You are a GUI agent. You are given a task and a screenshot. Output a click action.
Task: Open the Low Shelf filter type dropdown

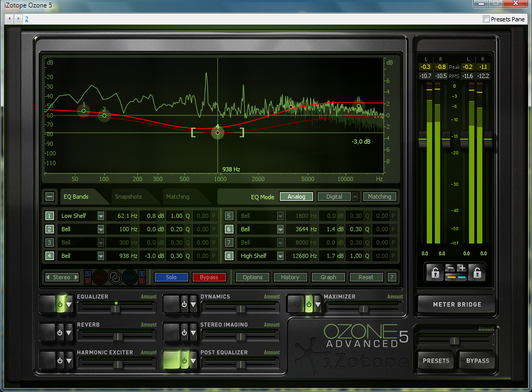click(x=101, y=216)
